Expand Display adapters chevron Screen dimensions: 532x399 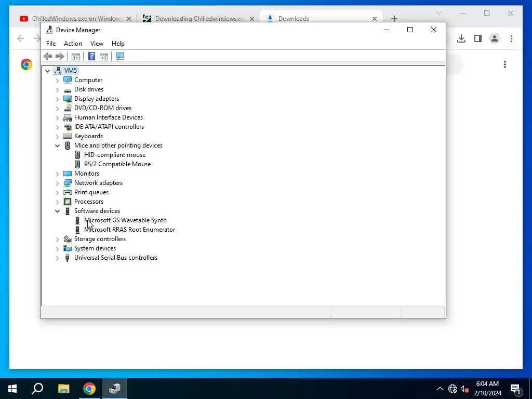[x=57, y=99]
